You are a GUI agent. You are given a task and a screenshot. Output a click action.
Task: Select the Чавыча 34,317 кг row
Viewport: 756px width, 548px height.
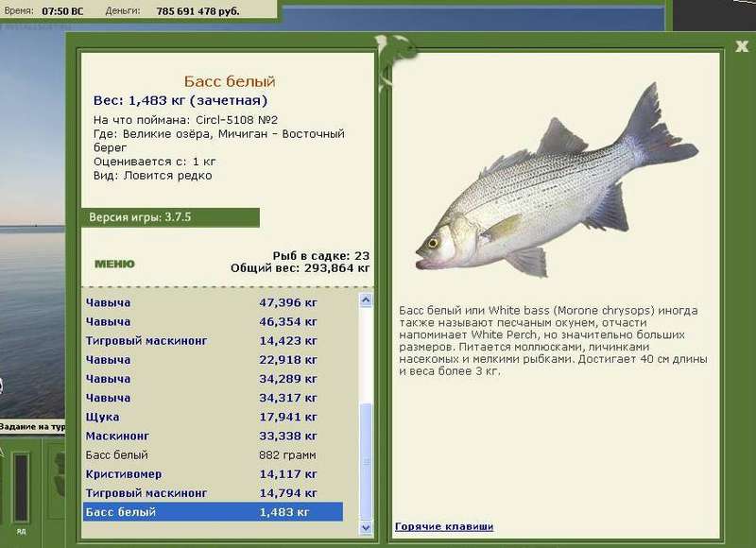tap(213, 398)
